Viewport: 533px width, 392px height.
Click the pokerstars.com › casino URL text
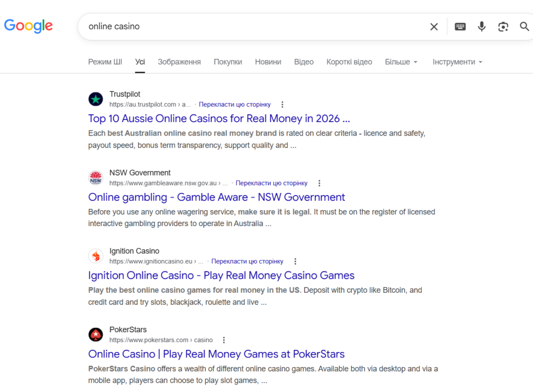point(161,340)
